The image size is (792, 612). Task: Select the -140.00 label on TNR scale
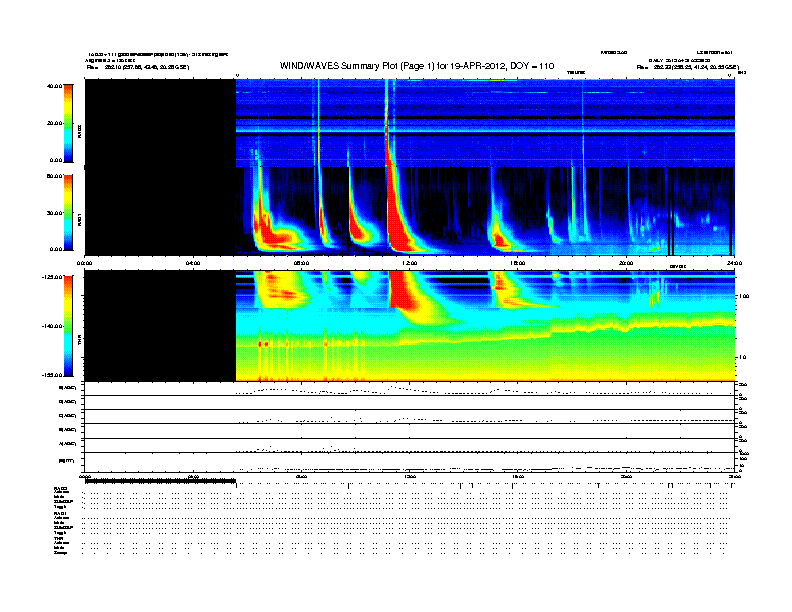[x=52, y=326]
